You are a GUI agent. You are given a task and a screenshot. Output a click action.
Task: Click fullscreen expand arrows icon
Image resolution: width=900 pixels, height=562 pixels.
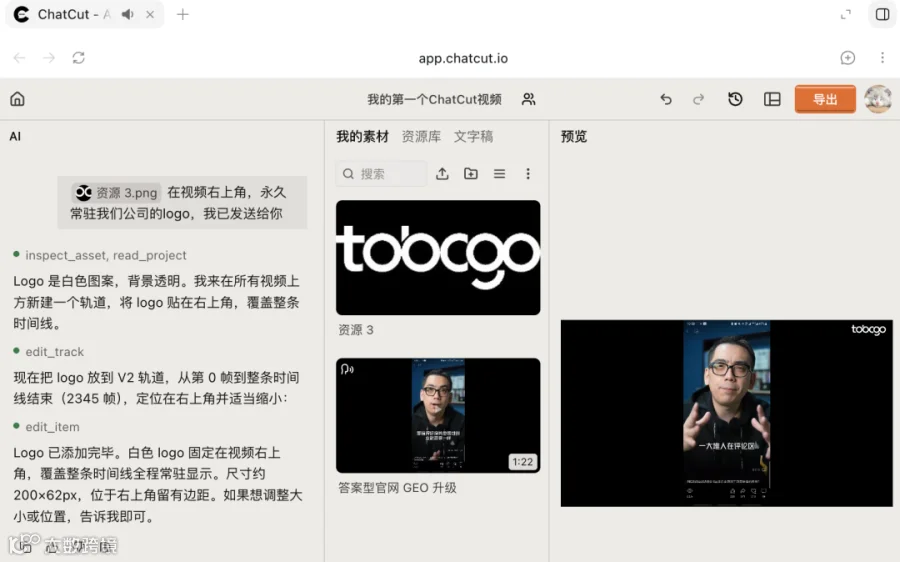pyautogui.click(x=845, y=14)
